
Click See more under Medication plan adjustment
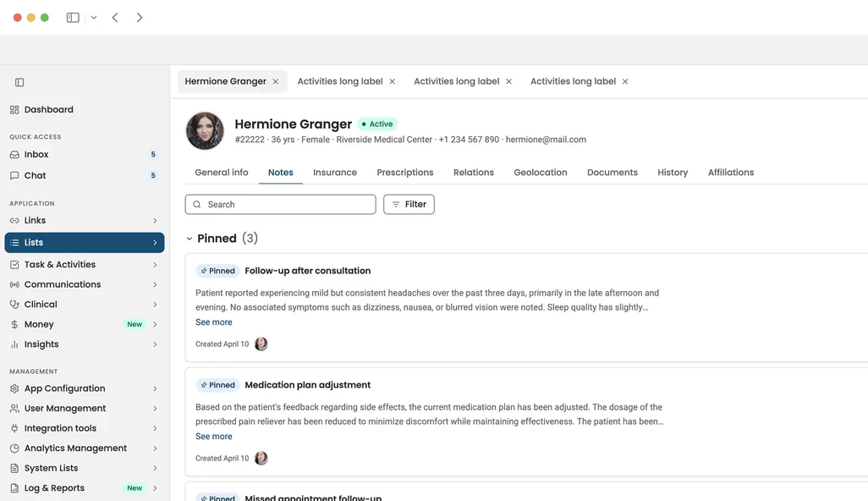click(x=214, y=436)
